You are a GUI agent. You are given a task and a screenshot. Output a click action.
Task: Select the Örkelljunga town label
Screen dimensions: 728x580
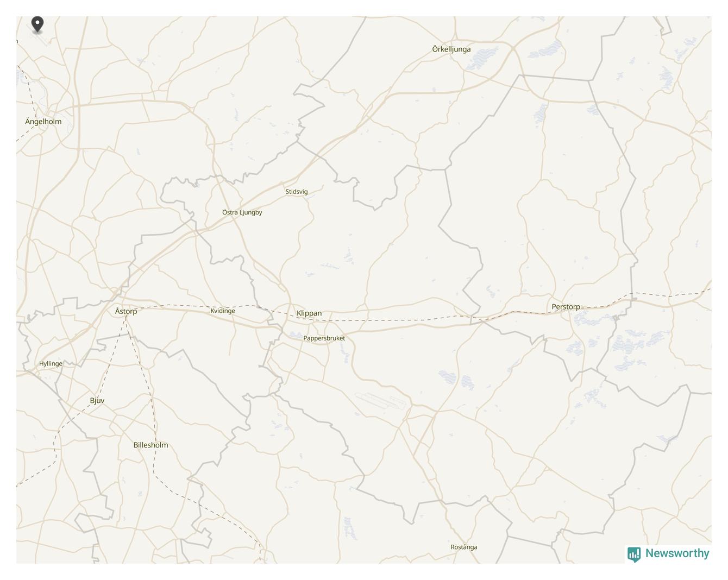coord(451,49)
